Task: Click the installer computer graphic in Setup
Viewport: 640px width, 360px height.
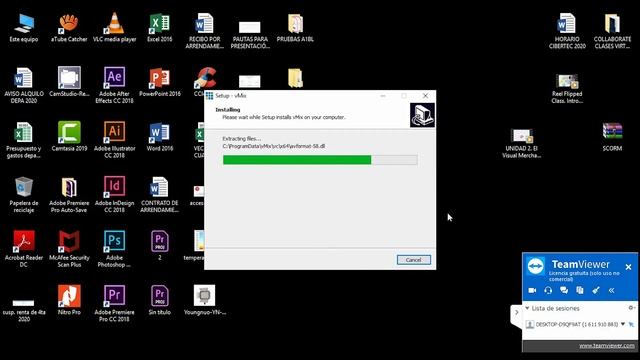Action: 422,115
